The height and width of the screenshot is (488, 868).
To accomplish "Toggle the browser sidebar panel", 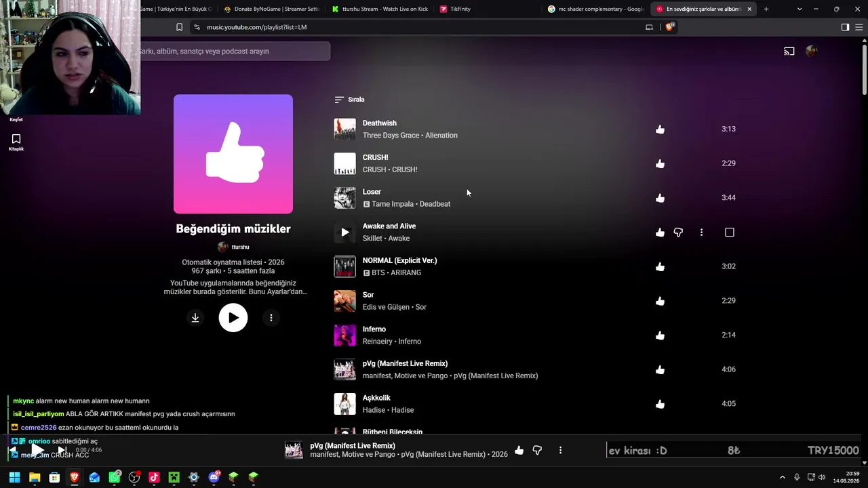I will click(845, 27).
